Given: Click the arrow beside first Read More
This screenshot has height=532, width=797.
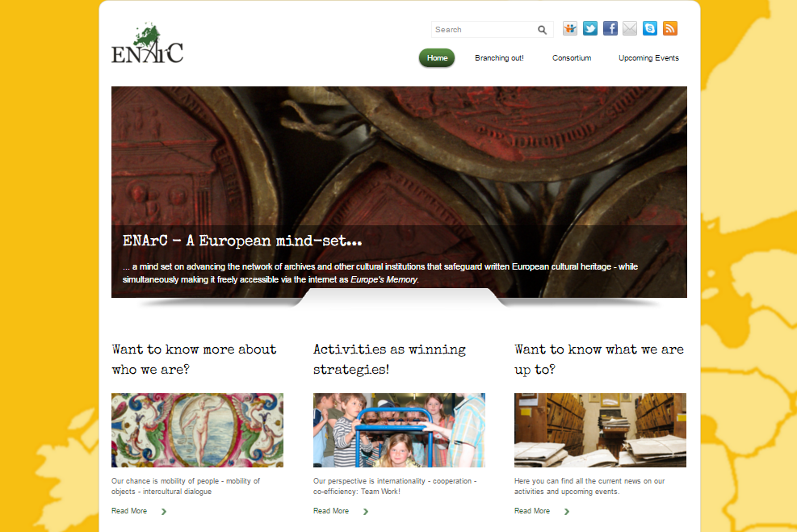Looking at the screenshot, I should pyautogui.click(x=164, y=512).
